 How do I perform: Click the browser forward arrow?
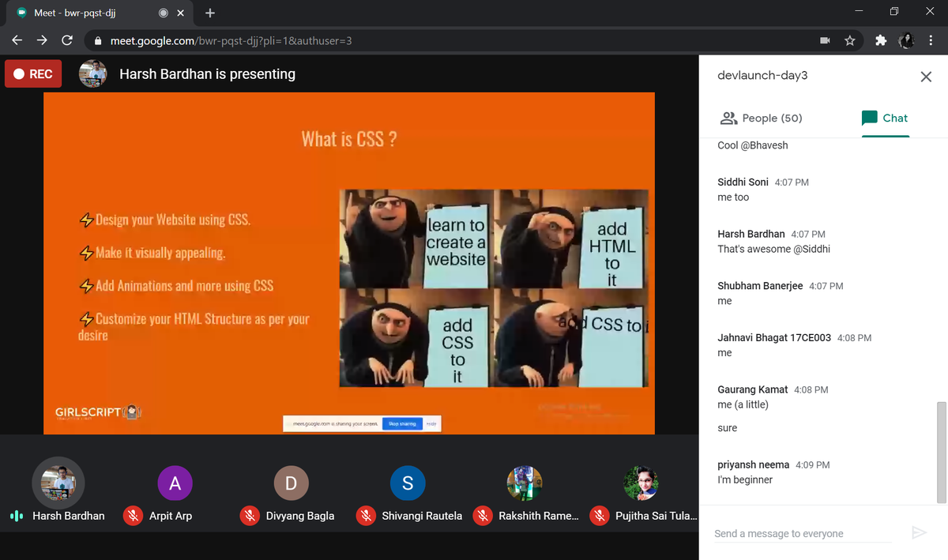(43, 40)
